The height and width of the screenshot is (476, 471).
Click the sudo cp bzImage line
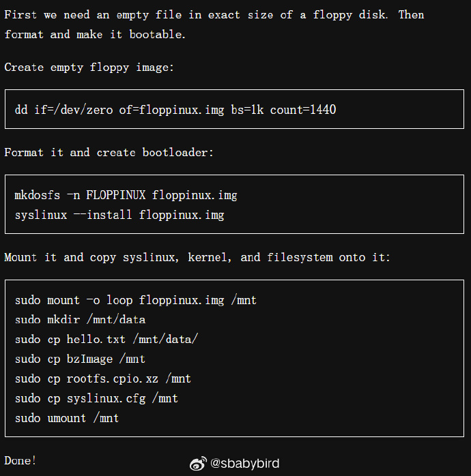point(80,359)
